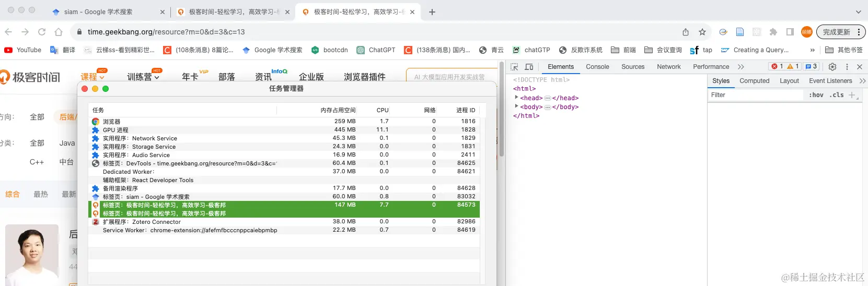Toggle DevTools device toolbar icon
The image size is (868, 286).
point(529,67)
